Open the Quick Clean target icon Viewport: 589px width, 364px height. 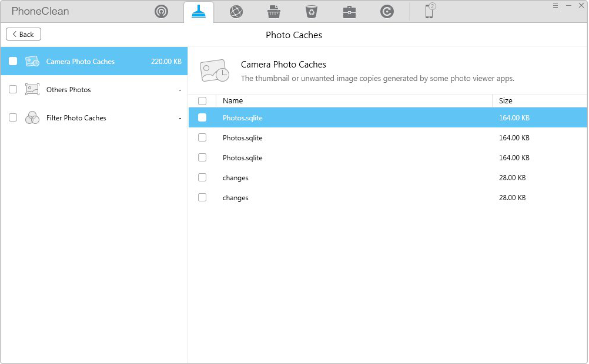click(161, 12)
